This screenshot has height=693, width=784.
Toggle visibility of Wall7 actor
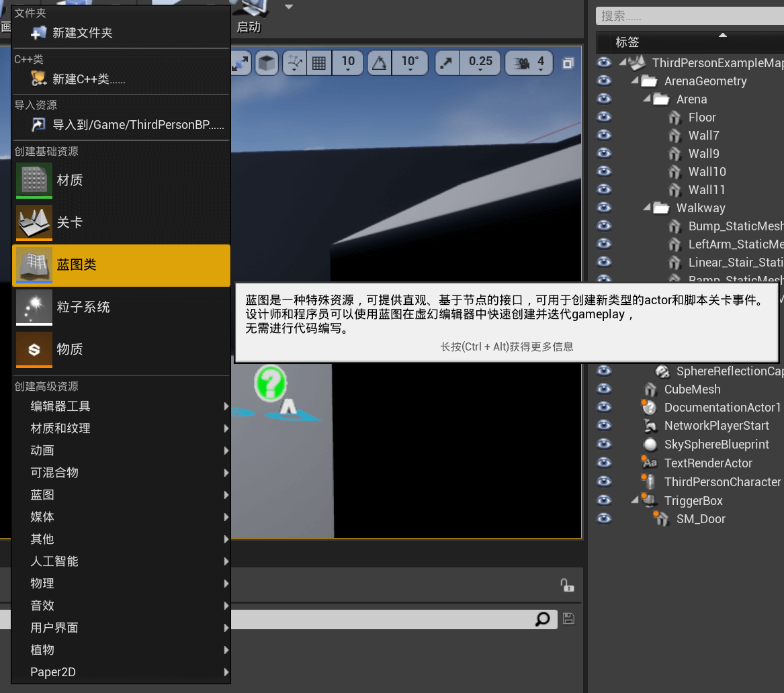tap(604, 135)
